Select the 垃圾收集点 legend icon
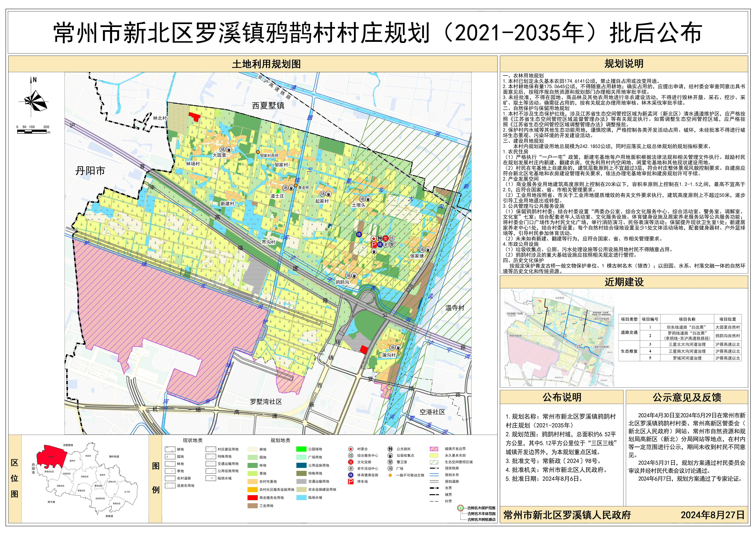 390,456
